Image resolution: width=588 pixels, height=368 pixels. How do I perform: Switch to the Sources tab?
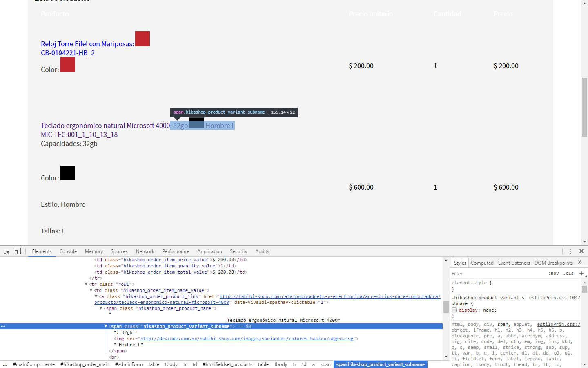click(x=119, y=251)
